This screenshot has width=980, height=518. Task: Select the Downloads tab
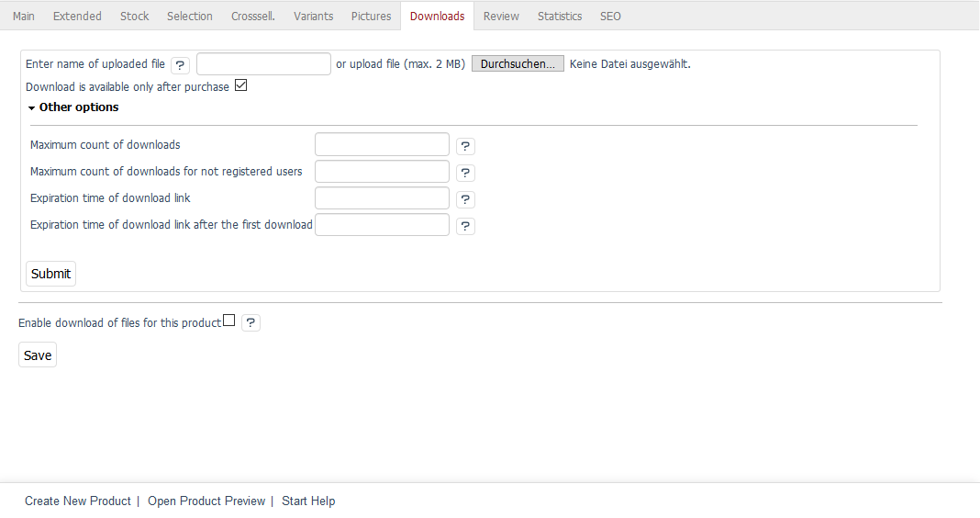click(437, 17)
